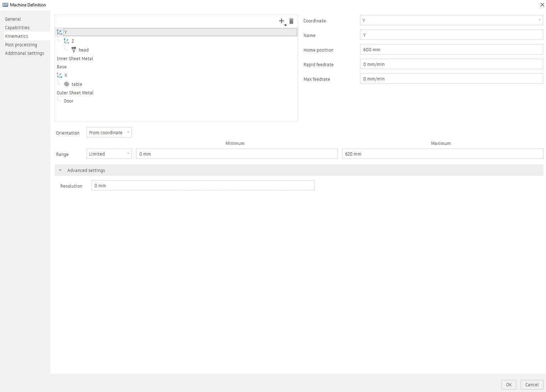Screen dimensions: 546x392
Task: Collapse the Advanced settings section
Action: [x=60, y=170]
